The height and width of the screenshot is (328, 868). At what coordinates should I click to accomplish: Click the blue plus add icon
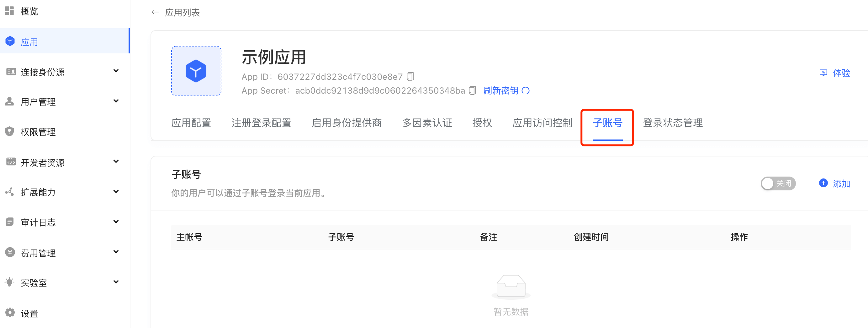(x=823, y=183)
